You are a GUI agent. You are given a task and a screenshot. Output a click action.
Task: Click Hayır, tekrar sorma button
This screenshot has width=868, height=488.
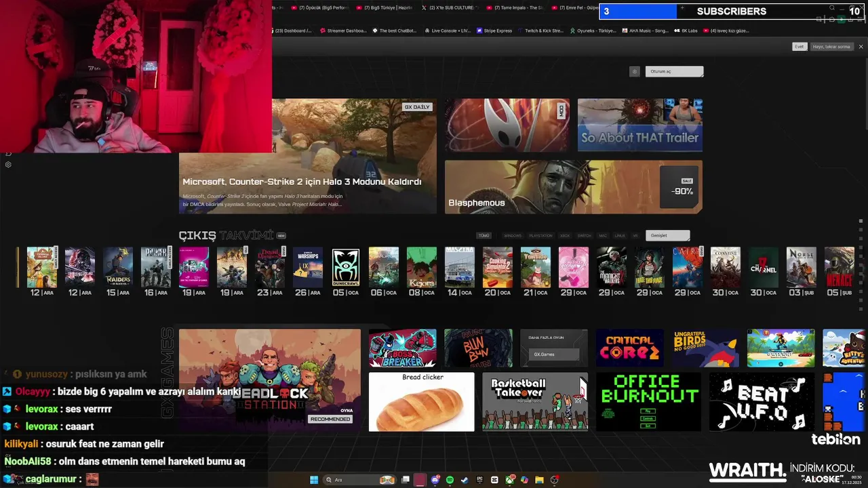pyautogui.click(x=831, y=47)
